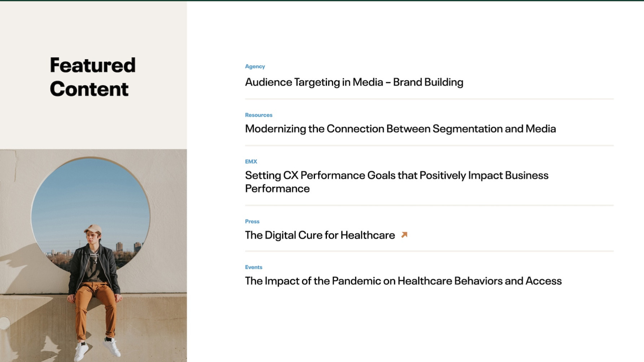644x362 pixels.
Task: Click the divider line below Press article
Action: point(429,251)
